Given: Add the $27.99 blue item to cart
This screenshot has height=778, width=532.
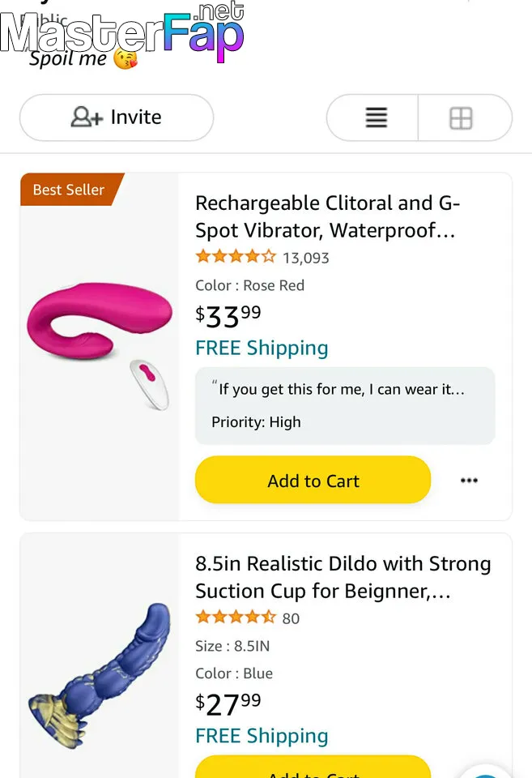Looking at the screenshot, I should coord(313,768).
